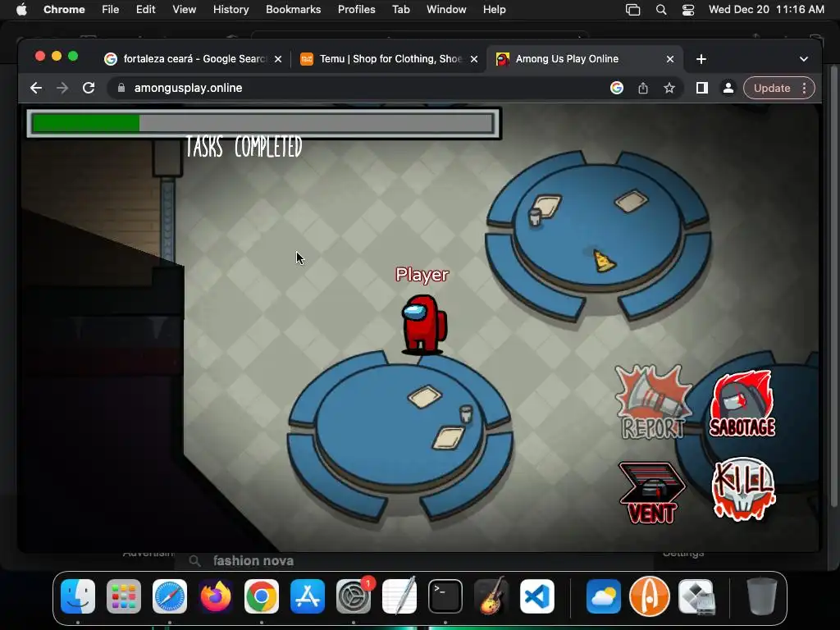This screenshot has width=840, height=630.
Task: Open the Bookmarks menu
Action: tap(294, 9)
